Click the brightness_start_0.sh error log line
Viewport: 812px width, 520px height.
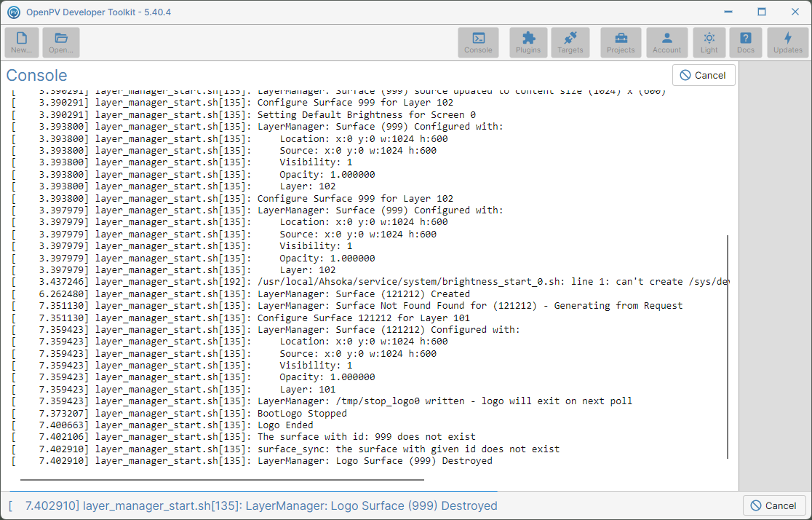[x=370, y=282]
